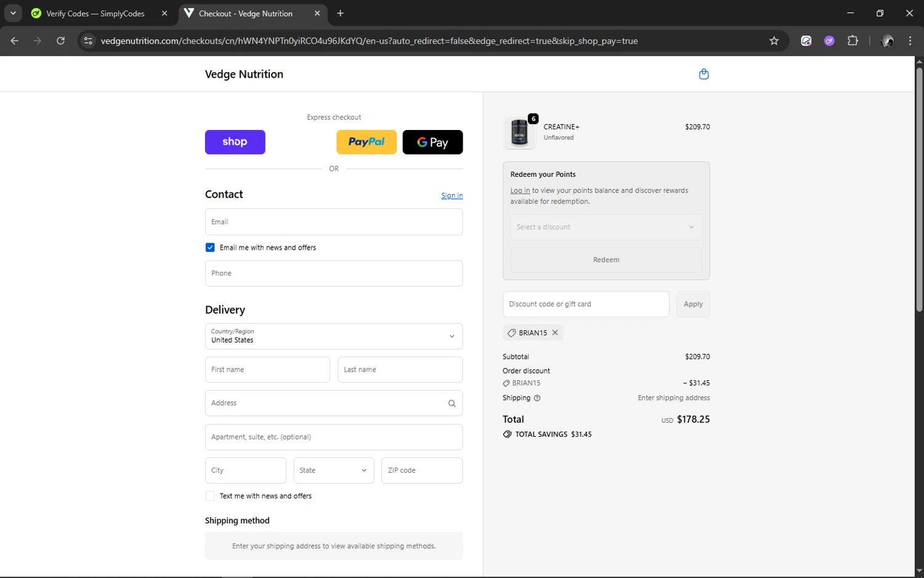View site information icon in address bar
The width and height of the screenshot is (924, 578).
coord(88,41)
